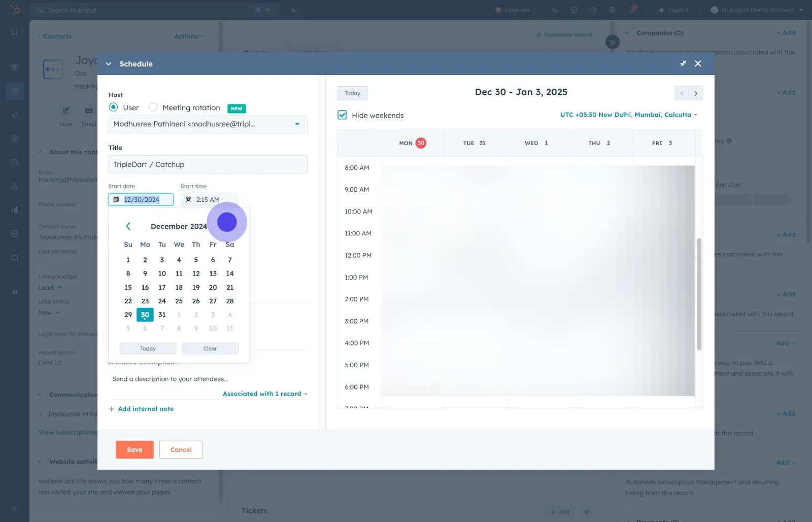Open the Actions dropdown on contact
The image size is (812, 522).
[x=189, y=37]
